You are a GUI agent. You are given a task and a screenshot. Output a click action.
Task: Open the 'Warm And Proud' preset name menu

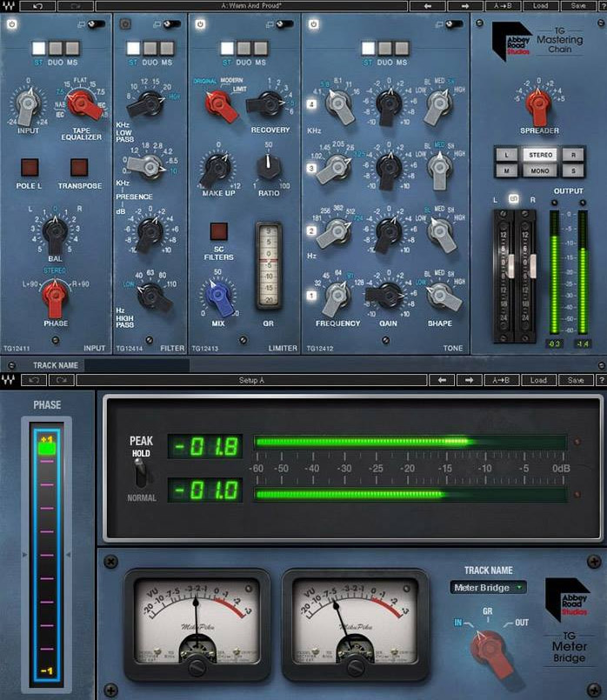coord(251,6)
